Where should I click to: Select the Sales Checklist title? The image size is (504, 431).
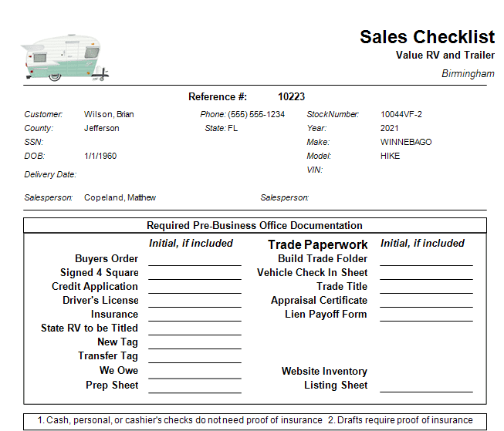tap(427, 36)
